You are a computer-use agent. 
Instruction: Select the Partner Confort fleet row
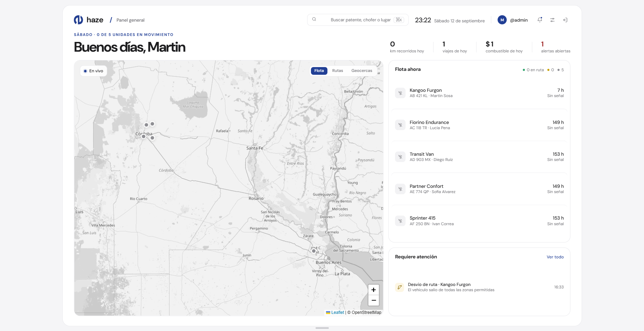479,189
